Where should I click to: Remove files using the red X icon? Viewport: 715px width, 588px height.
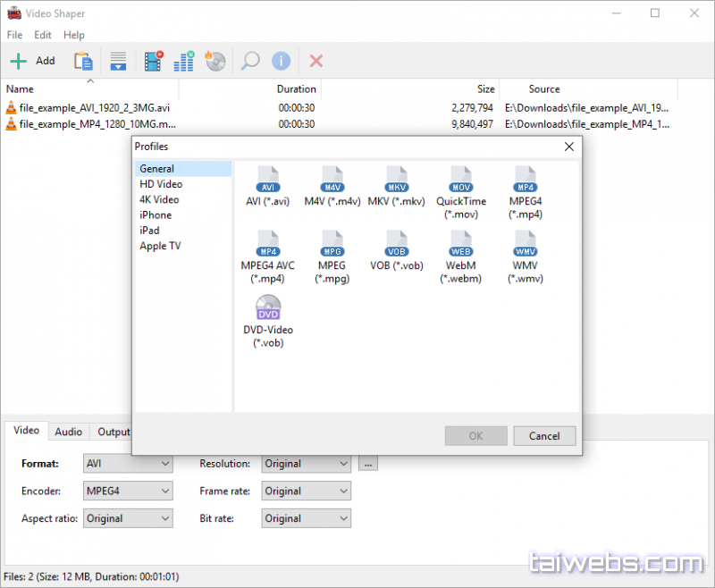315,61
